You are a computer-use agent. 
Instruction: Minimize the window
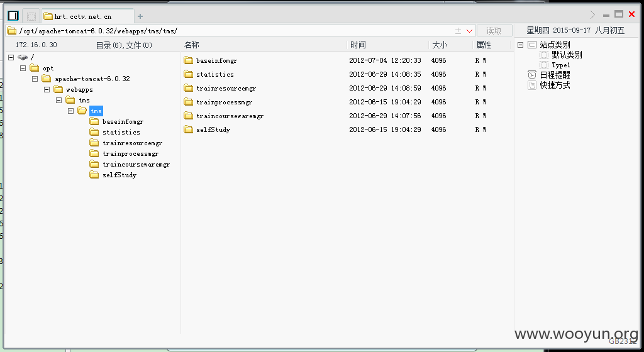pyautogui.click(x=606, y=16)
